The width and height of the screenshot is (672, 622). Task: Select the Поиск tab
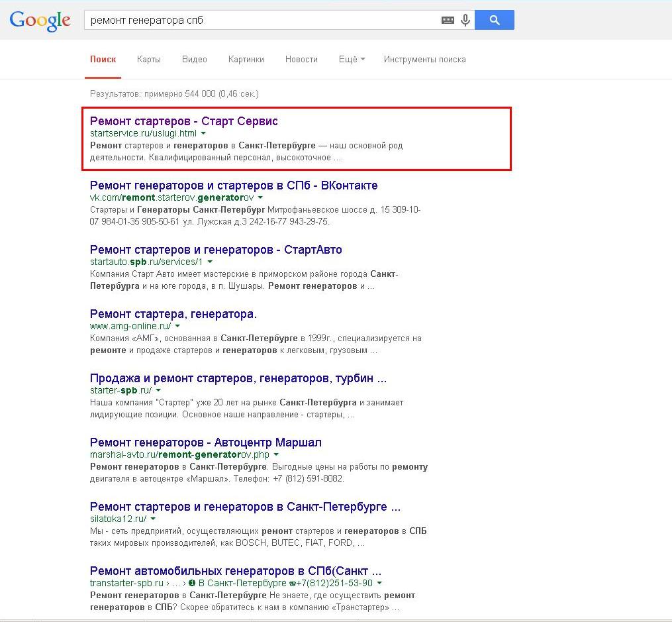pos(103,59)
